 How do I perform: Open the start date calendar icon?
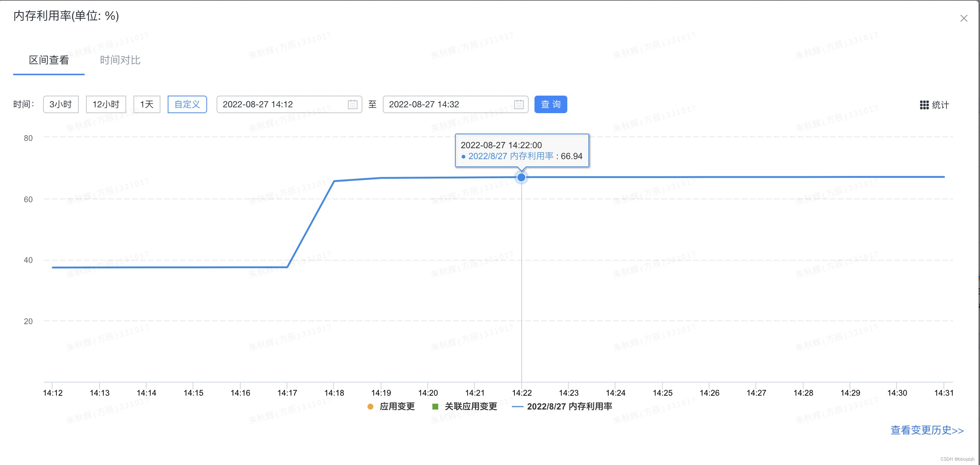tap(352, 104)
